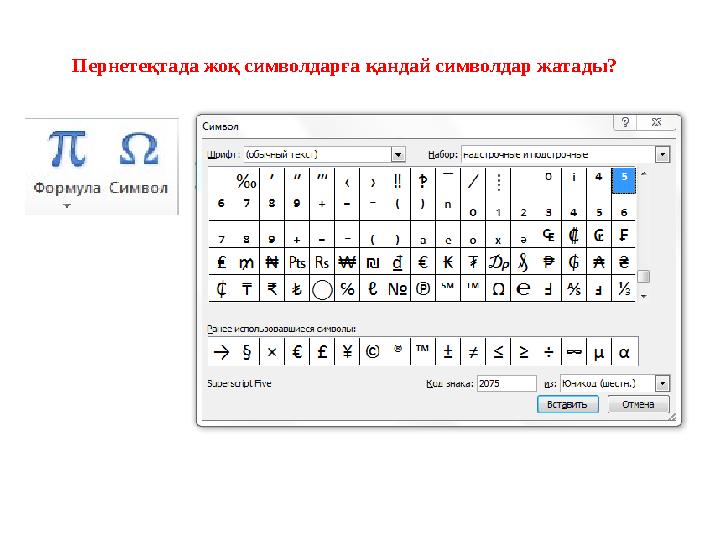720x540 pixels.
Task: Choose the shekel ₪ symbol
Action: click(x=372, y=262)
